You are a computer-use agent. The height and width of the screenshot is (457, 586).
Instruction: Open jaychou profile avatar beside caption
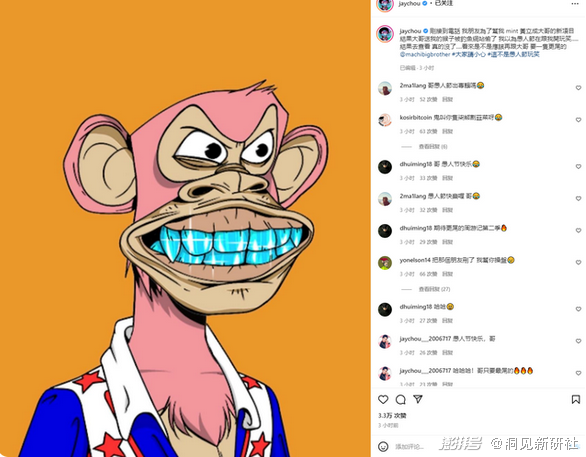(385, 34)
